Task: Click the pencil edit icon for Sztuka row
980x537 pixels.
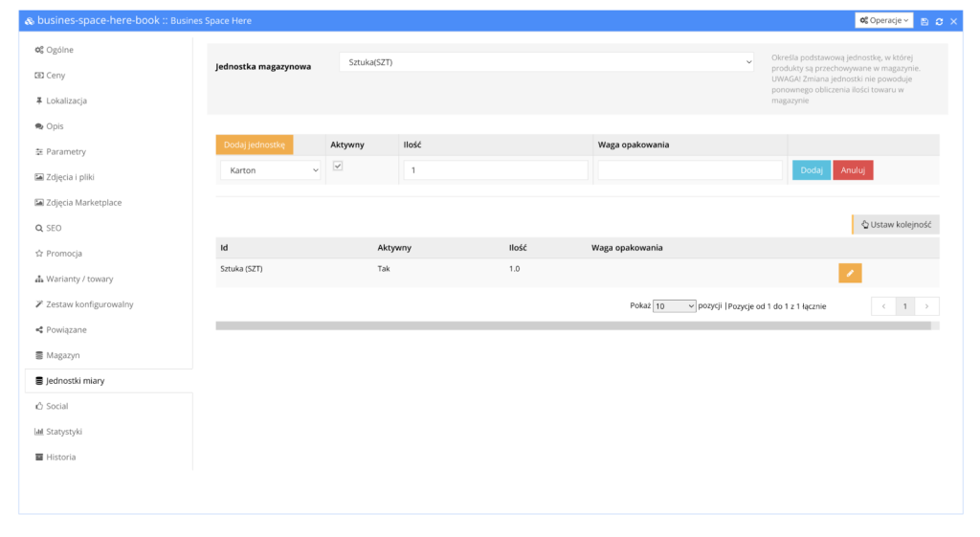Action: click(x=850, y=274)
